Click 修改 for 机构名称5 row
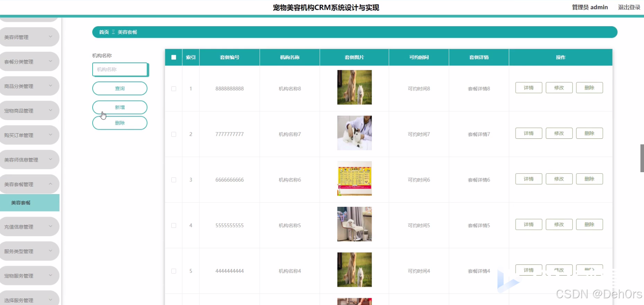 [559, 224]
